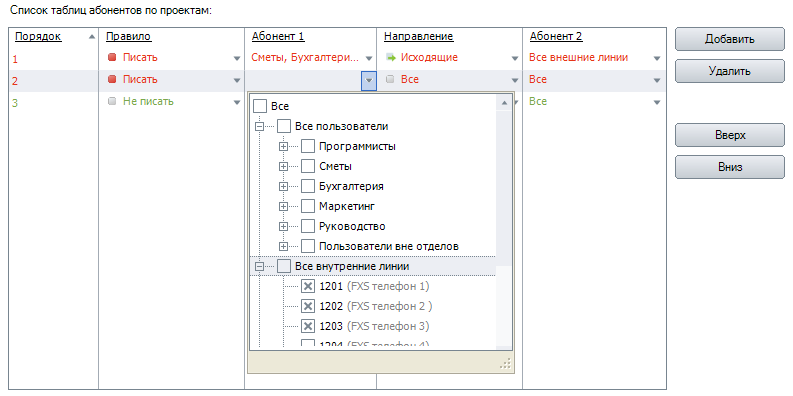Check the Все пользователи checkbox
The image size is (793, 396).
[284, 126]
